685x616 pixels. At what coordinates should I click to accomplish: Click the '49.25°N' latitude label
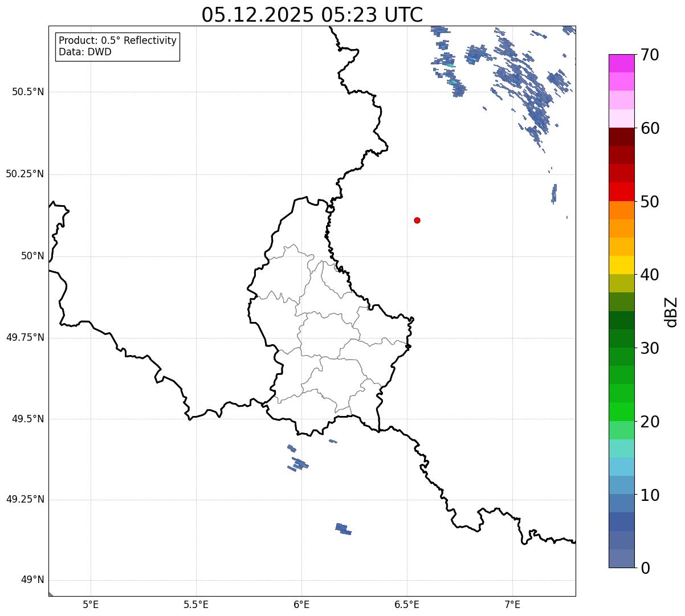pos(25,500)
